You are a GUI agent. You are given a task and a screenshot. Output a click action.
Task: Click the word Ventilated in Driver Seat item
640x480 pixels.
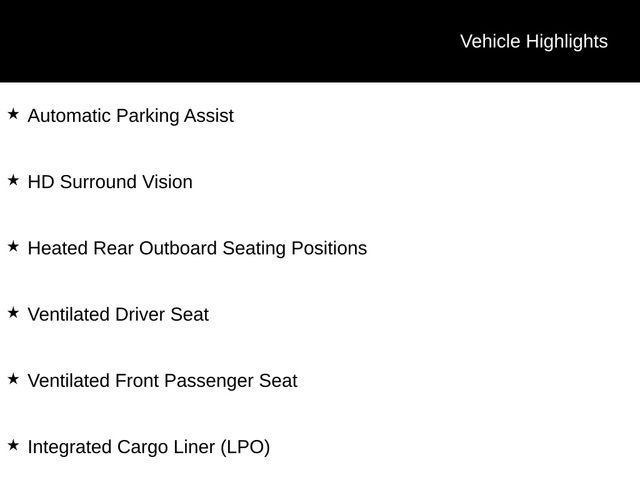tap(69, 315)
